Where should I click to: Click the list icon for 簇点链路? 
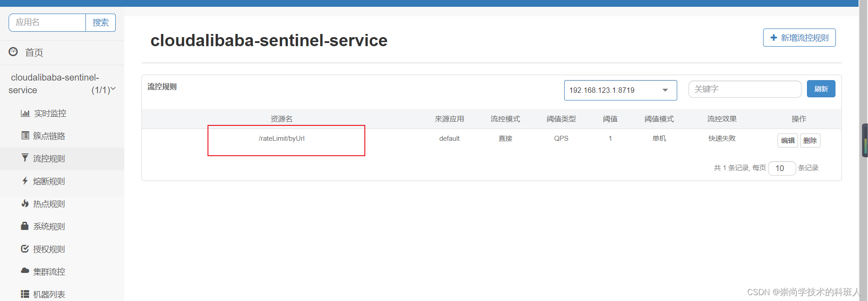pos(25,135)
